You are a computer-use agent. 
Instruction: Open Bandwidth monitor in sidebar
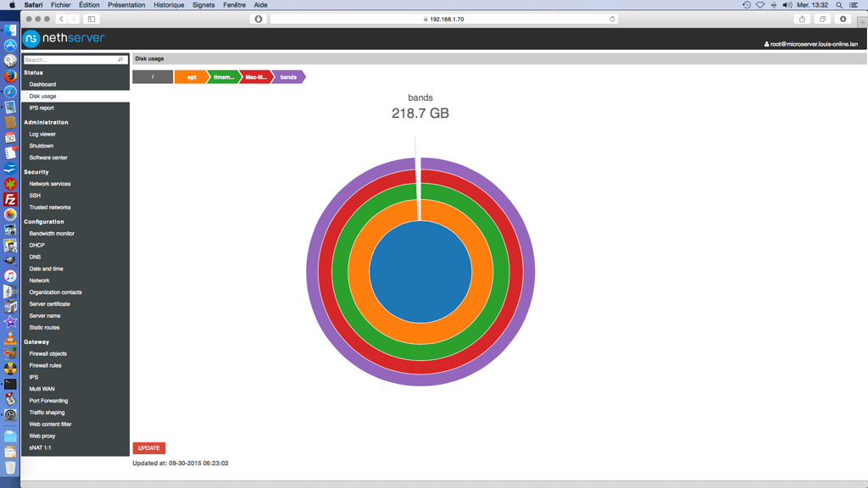point(52,234)
